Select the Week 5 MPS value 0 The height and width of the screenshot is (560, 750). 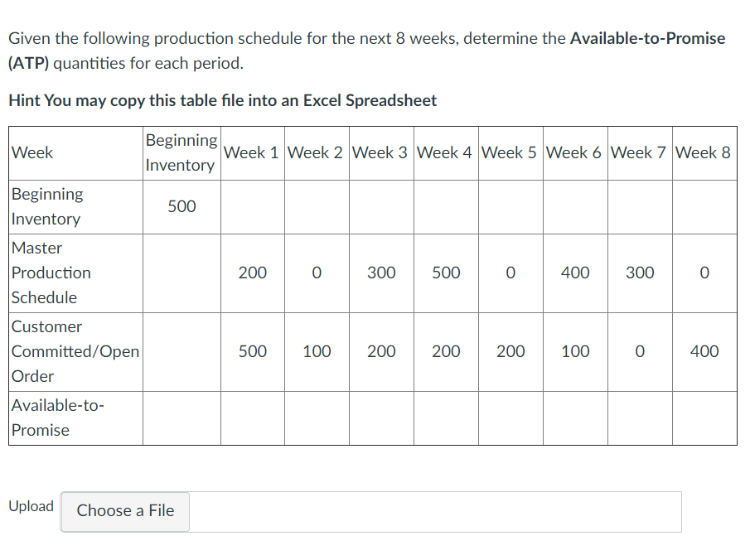[510, 272]
